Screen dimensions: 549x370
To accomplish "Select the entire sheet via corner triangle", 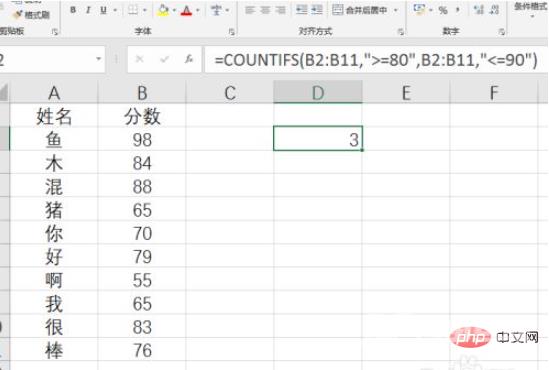I will [x=4, y=93].
